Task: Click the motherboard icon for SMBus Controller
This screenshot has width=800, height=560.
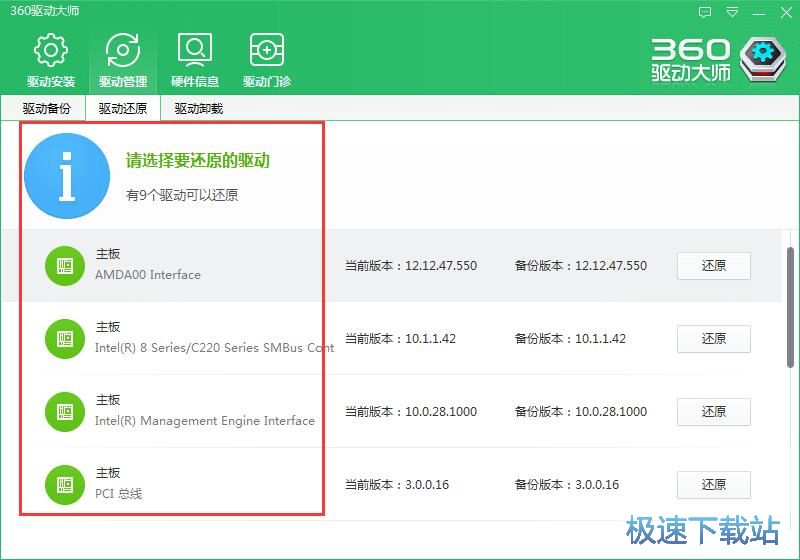Action: click(x=65, y=339)
